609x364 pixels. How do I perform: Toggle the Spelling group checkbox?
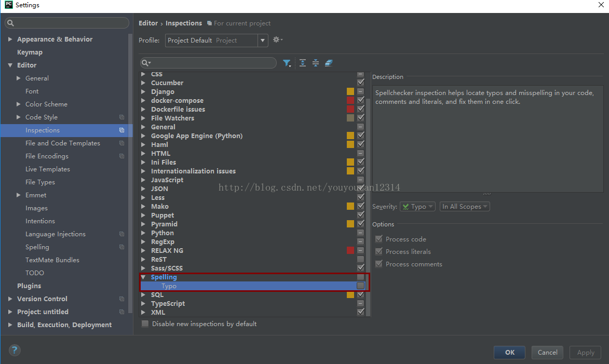point(360,277)
